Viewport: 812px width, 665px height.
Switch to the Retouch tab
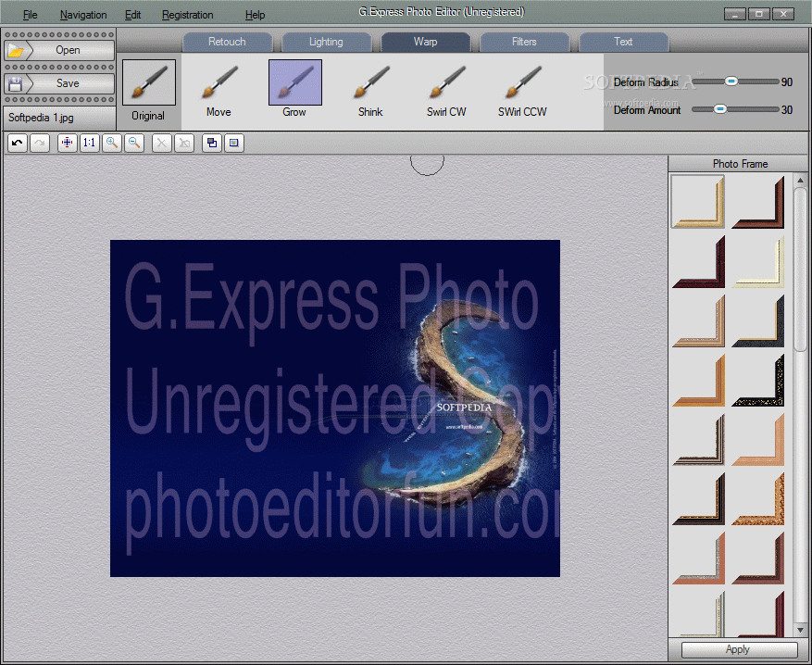(228, 42)
